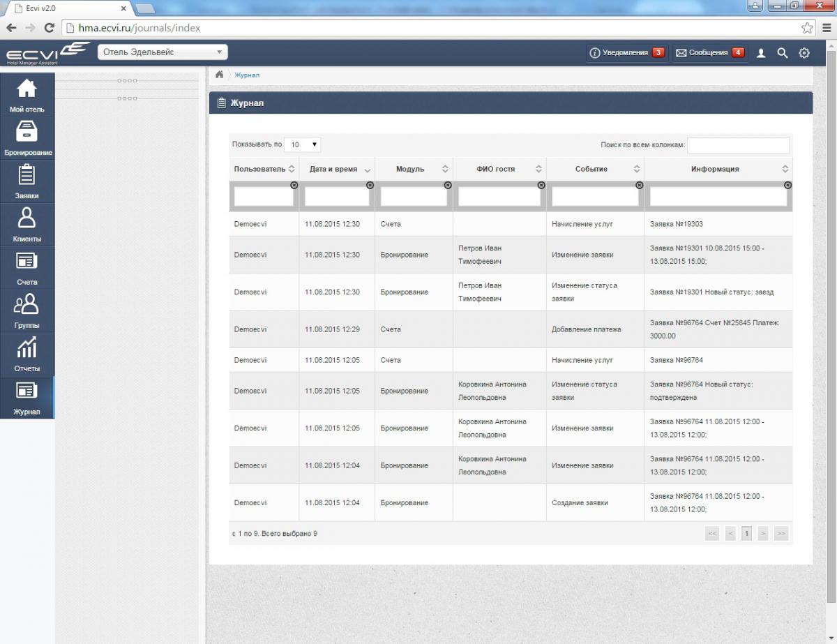
Task: Clear the Пользователь column filter
Action: (x=294, y=185)
